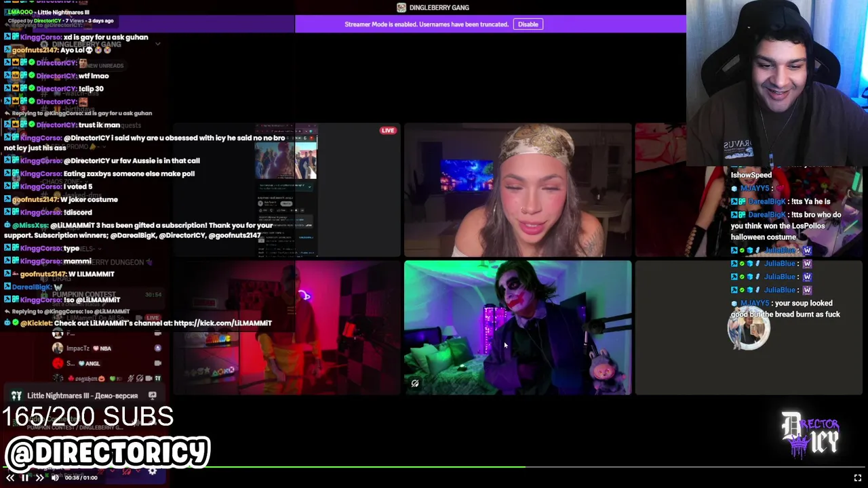Open the DRAG channel in the sidebar
This screenshot has height=488, width=868.
pos(62,279)
